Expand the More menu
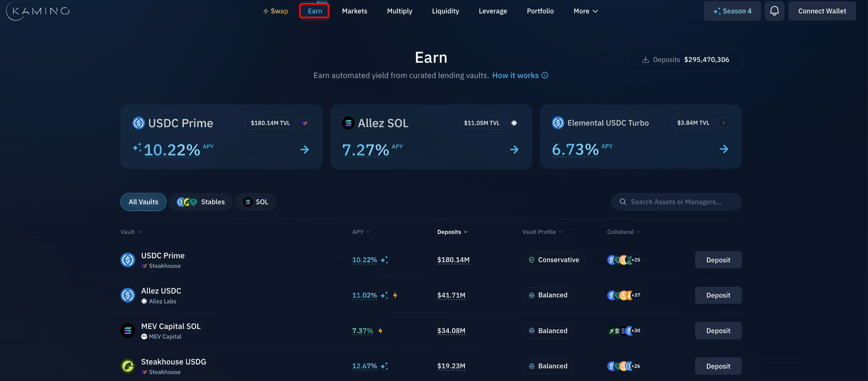 click(585, 11)
